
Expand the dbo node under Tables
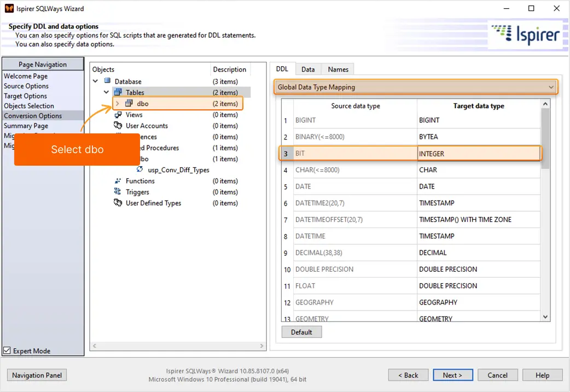click(118, 103)
